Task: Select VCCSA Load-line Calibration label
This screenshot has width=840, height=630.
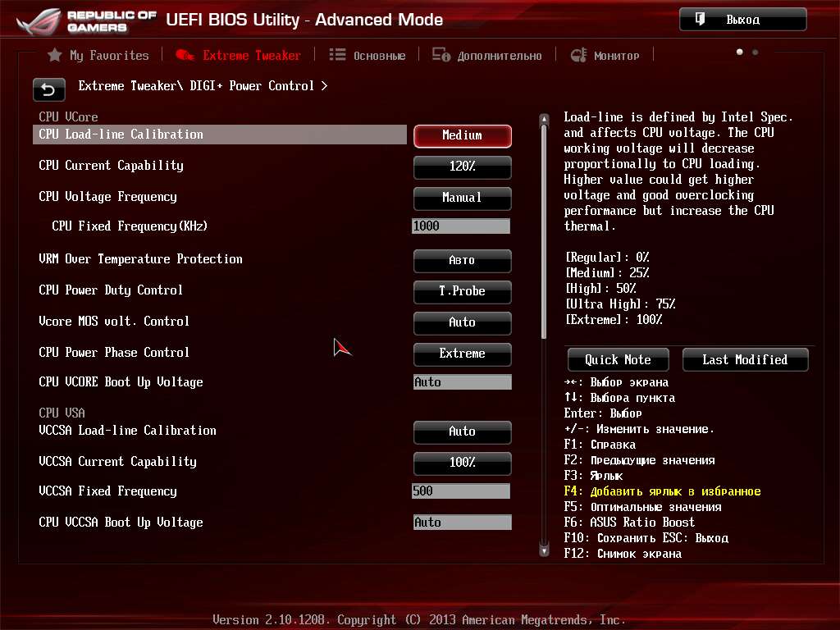Action: tap(127, 431)
